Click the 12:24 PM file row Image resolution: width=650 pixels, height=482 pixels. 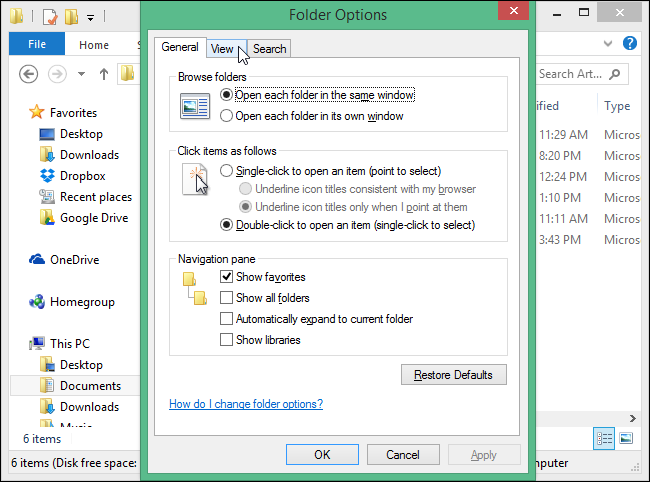tap(589, 177)
